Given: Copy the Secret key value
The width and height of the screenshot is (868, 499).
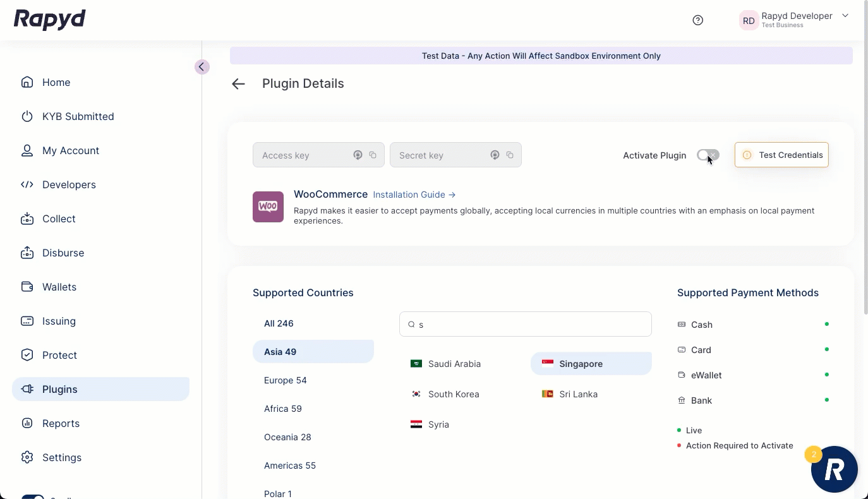Looking at the screenshot, I should [x=510, y=155].
